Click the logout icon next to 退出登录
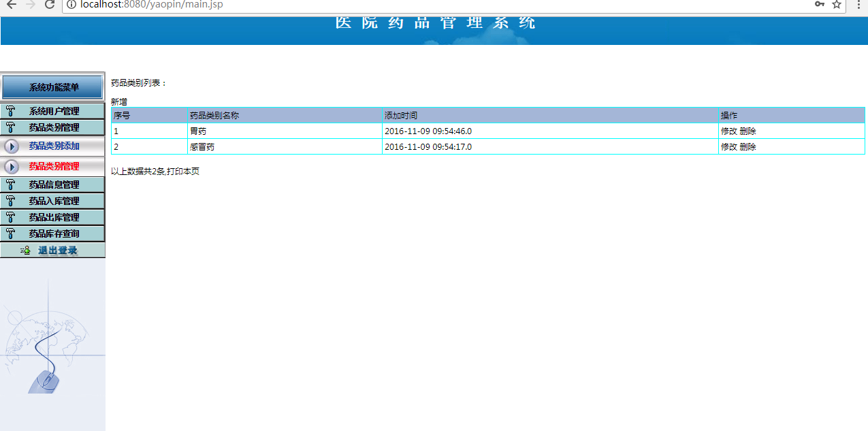Viewport: 868px width, 431px height. click(x=25, y=251)
